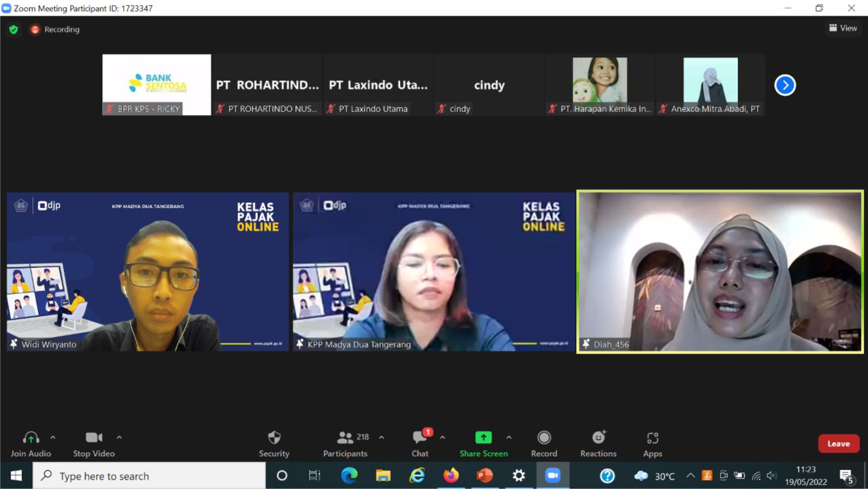Viewport: 868px width, 489px height.
Task: Expand the Participants options arrow
Action: pos(382,437)
